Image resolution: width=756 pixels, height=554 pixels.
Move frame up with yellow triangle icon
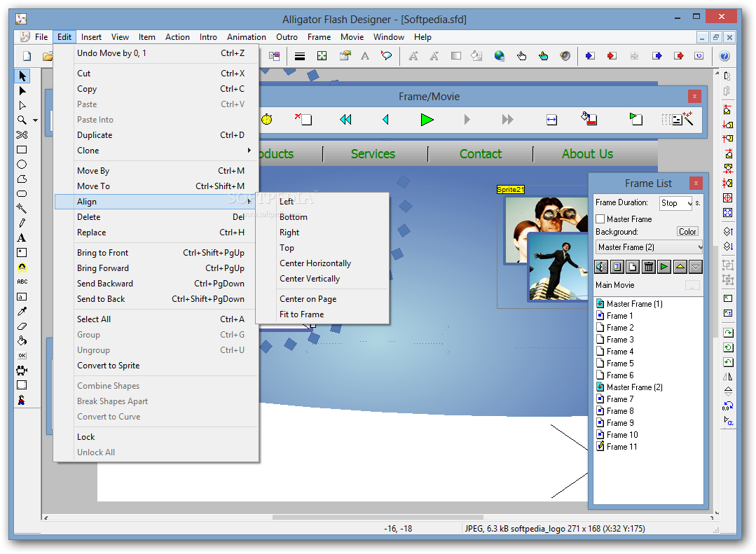point(680,267)
